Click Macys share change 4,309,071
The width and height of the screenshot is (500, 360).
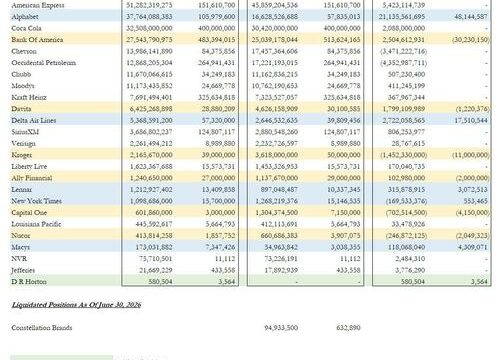pos(473,247)
